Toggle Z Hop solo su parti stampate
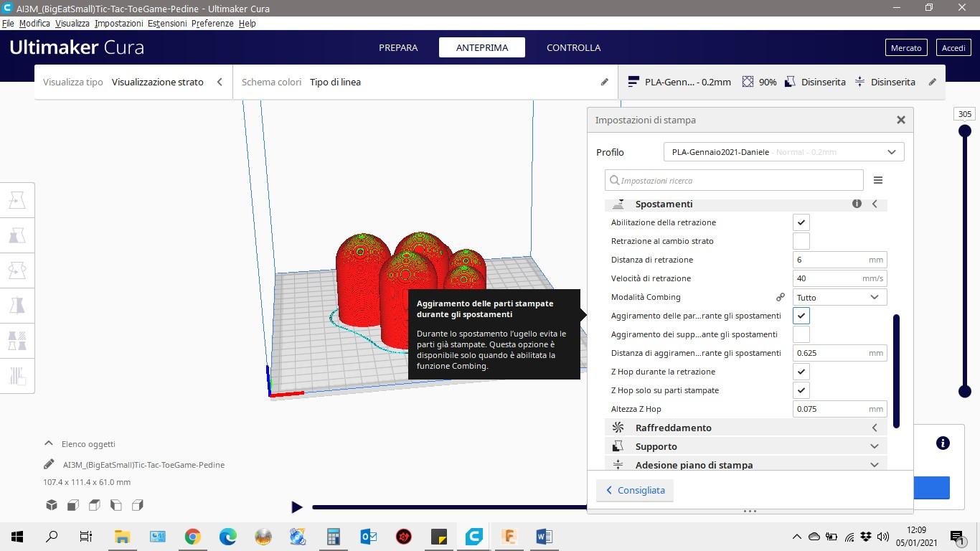 801,390
